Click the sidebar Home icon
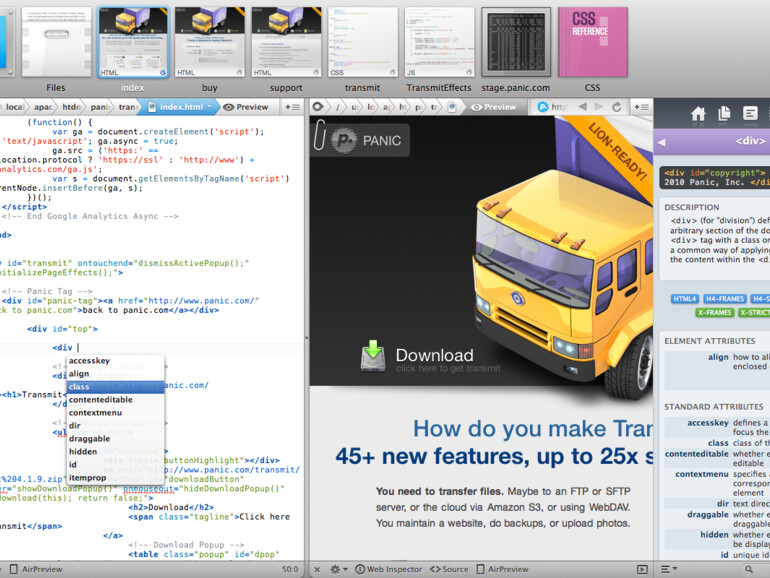 [x=698, y=114]
